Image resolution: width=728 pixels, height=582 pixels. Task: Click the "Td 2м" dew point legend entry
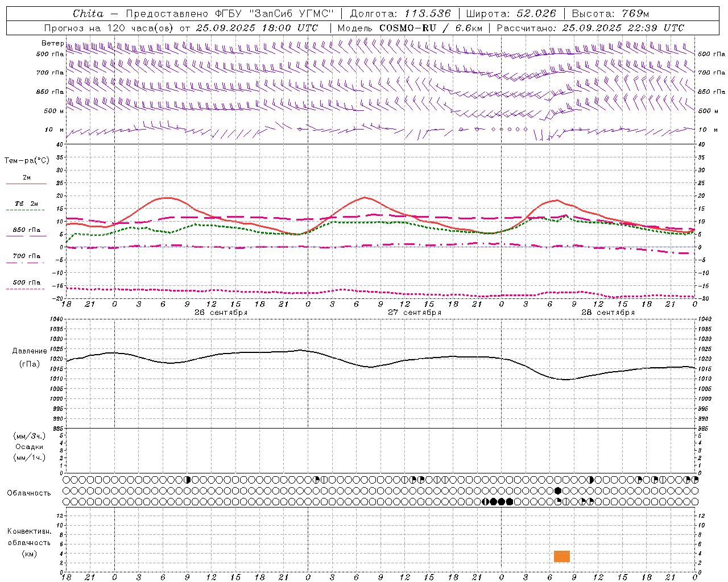27,203
